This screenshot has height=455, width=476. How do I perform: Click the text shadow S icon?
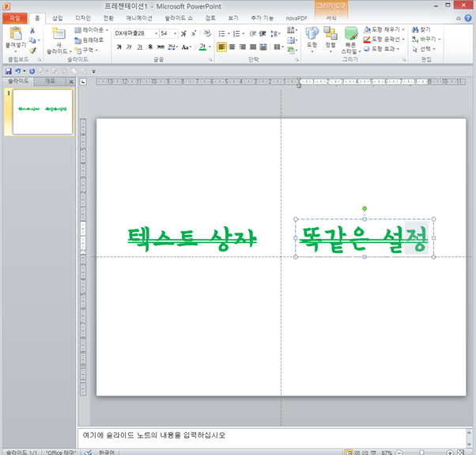pos(150,47)
